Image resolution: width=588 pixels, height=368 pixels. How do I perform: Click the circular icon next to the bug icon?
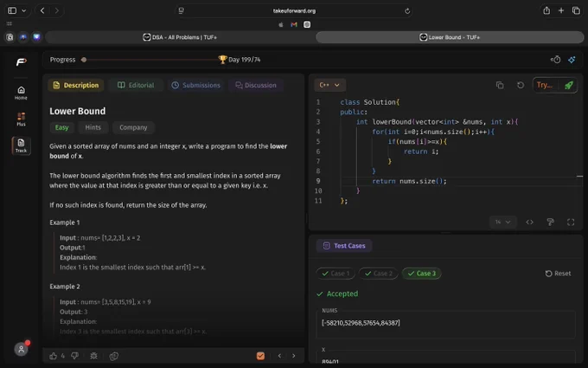click(113, 356)
